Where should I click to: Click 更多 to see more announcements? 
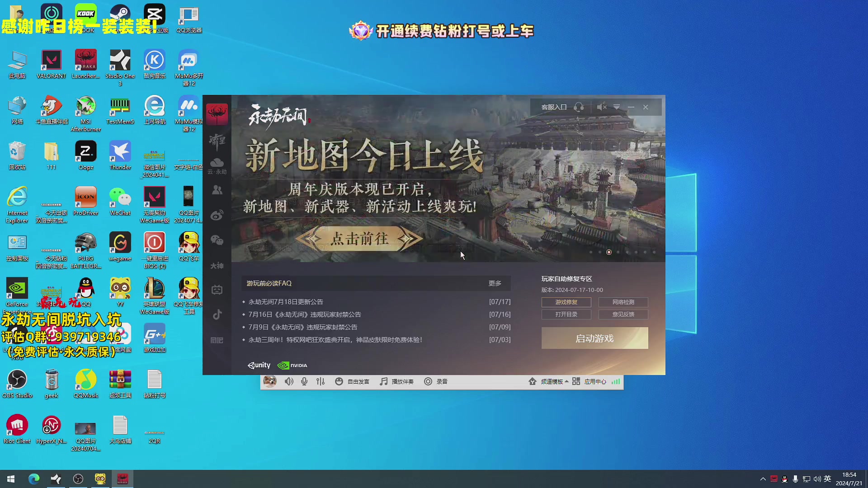[495, 283]
